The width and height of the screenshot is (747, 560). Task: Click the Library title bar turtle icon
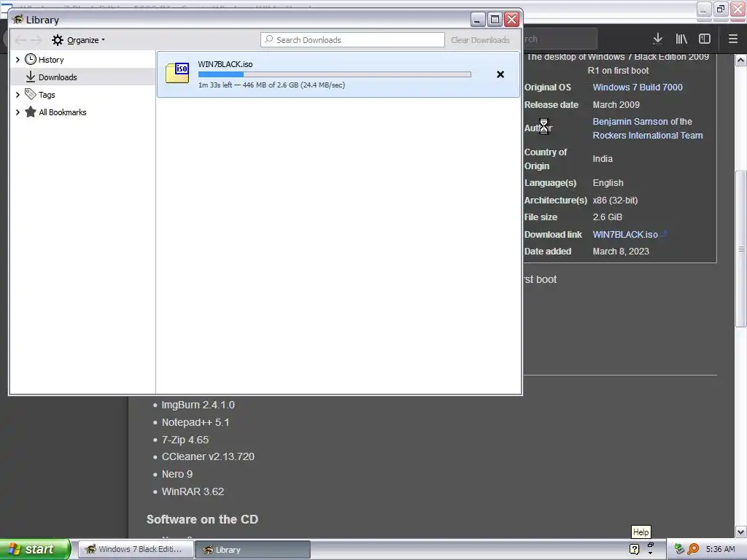click(x=18, y=19)
